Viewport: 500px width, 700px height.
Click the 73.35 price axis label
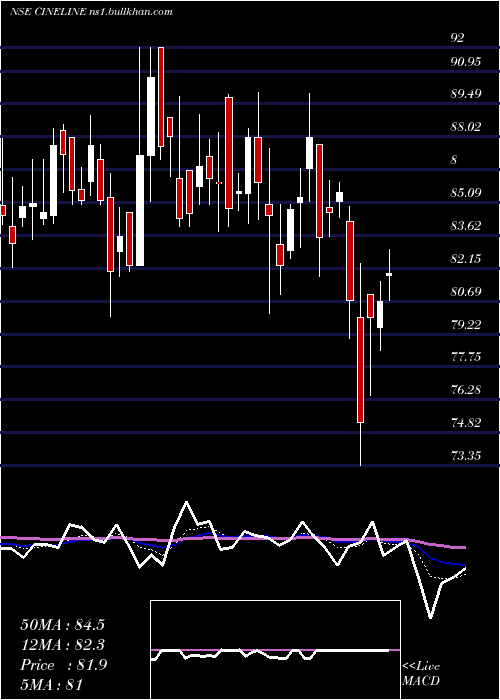point(466,456)
